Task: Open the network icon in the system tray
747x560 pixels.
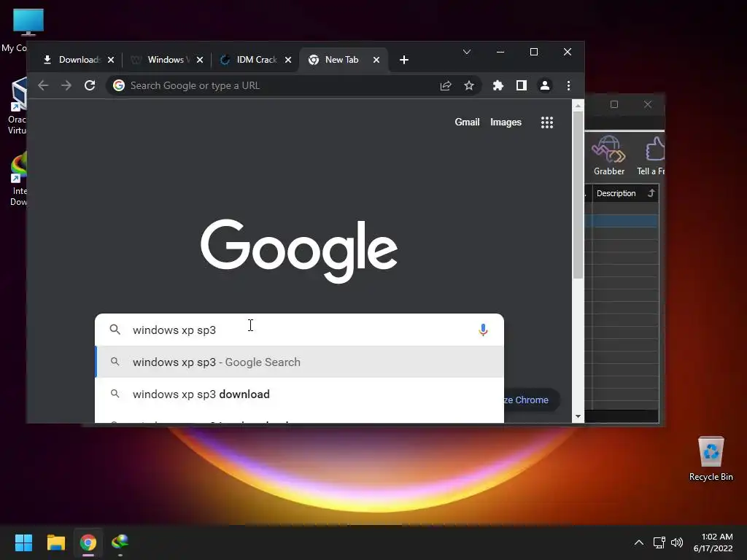Action: coord(659,542)
